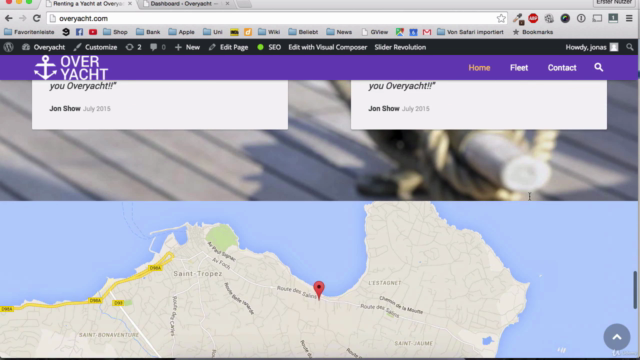The height and width of the screenshot is (360, 640).
Task: Open the Overyacht admin bar menu
Action: point(43,47)
